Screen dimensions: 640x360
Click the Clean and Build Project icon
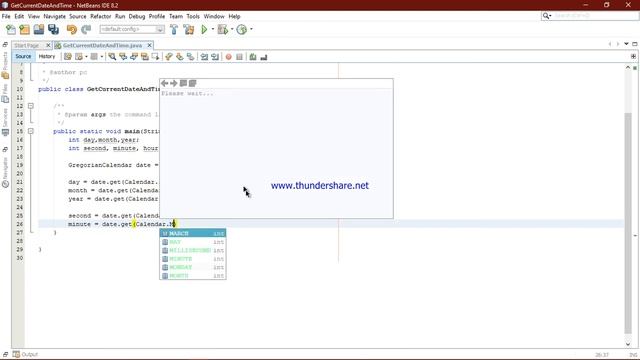189,29
